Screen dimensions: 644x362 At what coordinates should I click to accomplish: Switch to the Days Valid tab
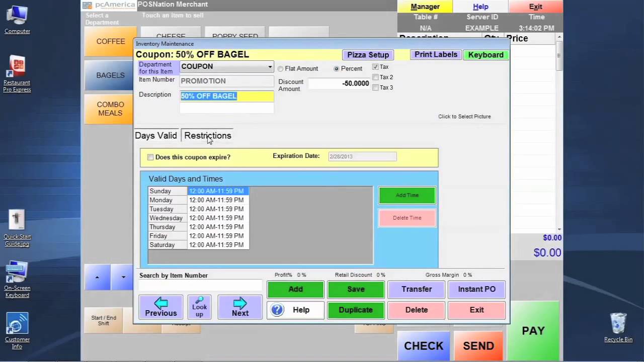[x=156, y=135]
